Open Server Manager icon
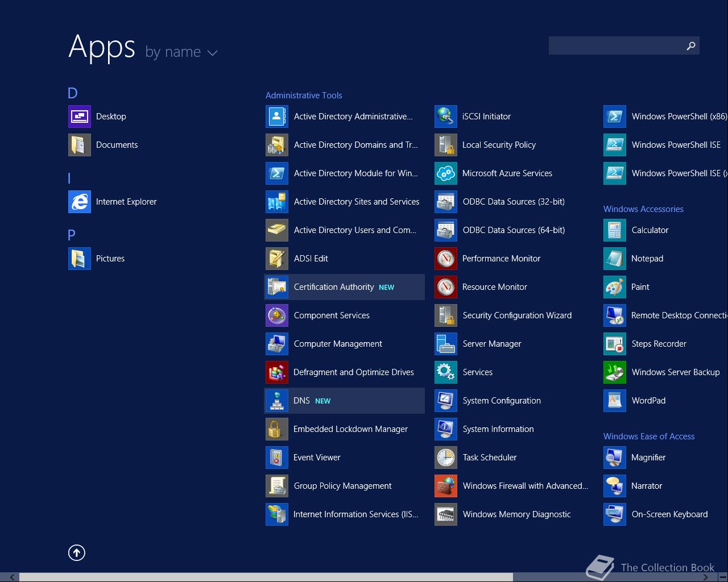Image resolution: width=728 pixels, height=582 pixels. 446,344
